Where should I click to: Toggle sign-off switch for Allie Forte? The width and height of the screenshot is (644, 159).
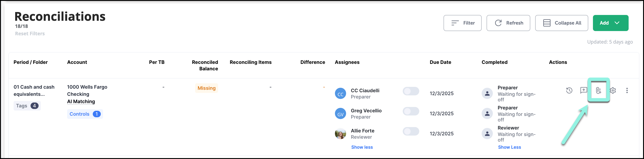(411, 131)
